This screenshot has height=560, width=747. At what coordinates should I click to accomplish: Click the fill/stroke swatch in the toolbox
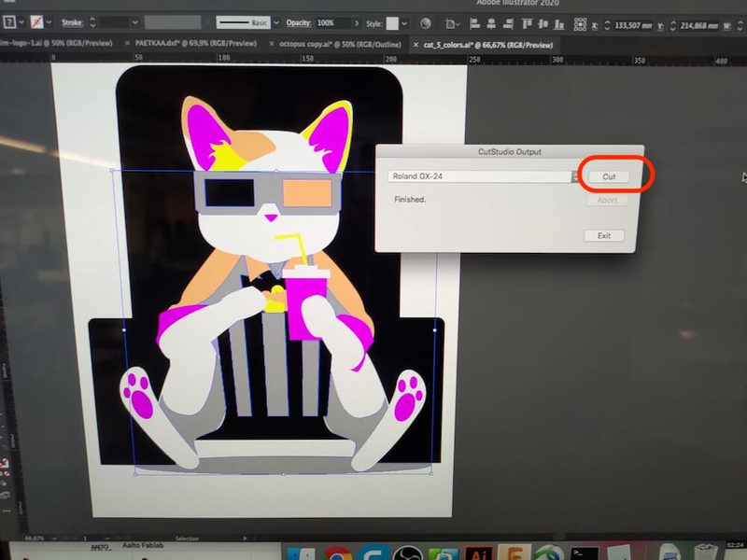click(6, 464)
